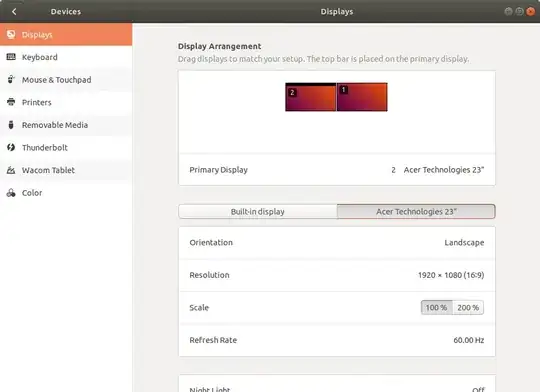Screen dimensions: 540x392
Task: Open Removable Media settings
Action: coord(66,125)
